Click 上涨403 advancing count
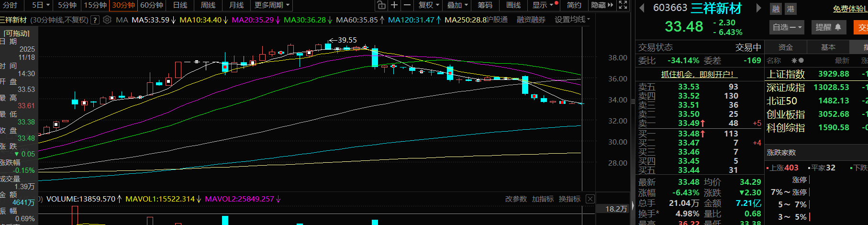Image resolution: width=868 pixels, height=225 pixels. click(784, 168)
